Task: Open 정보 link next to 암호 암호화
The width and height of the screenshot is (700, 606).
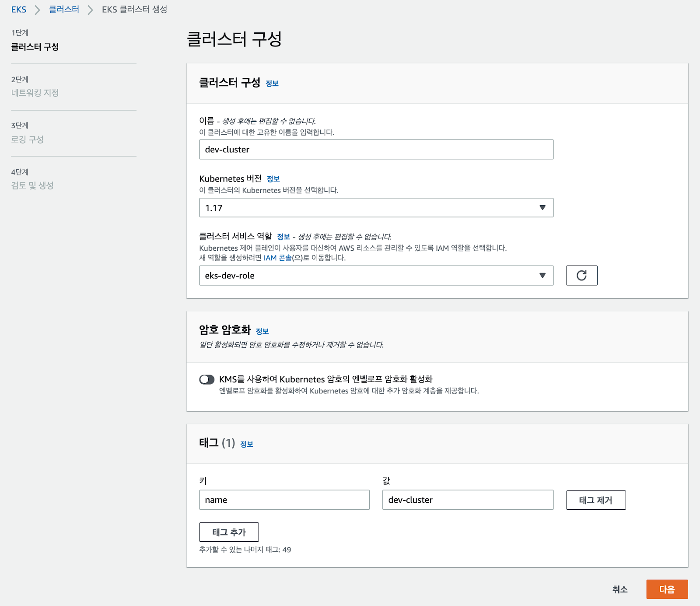Action: 262,331
